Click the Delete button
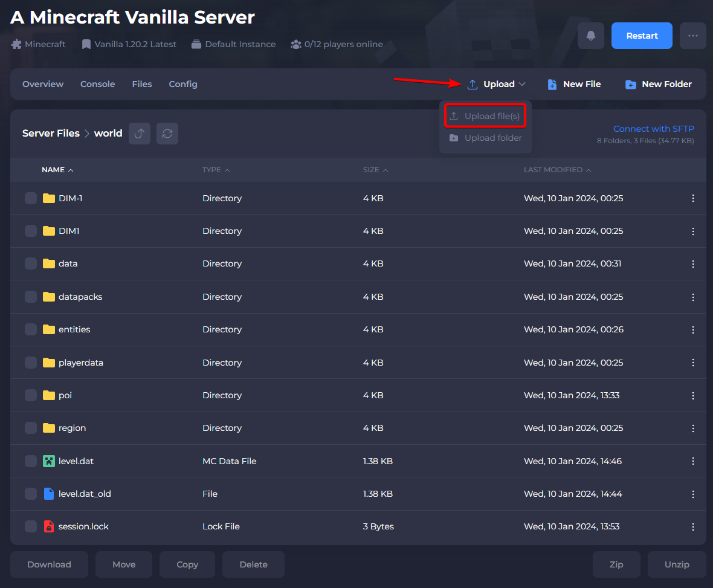 (253, 564)
